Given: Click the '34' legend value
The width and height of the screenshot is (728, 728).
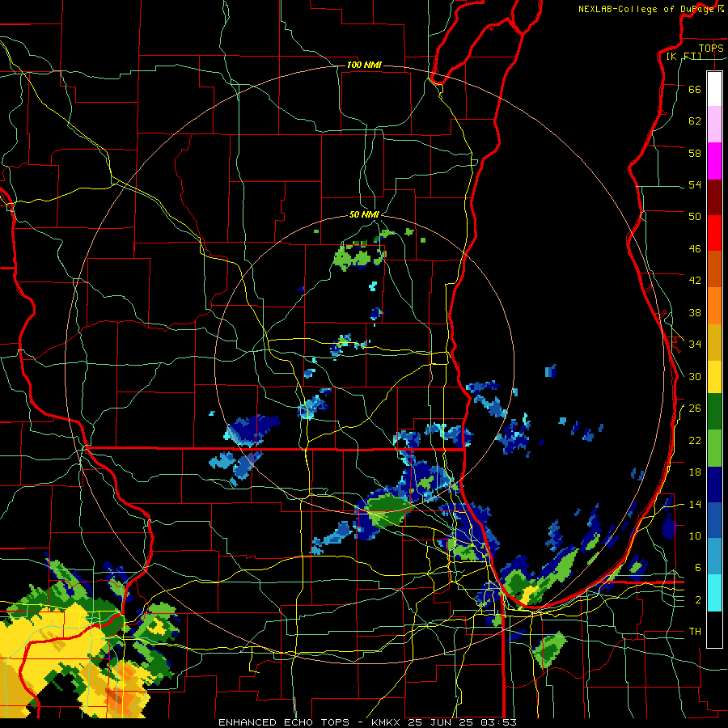Looking at the screenshot, I should click(x=695, y=345).
